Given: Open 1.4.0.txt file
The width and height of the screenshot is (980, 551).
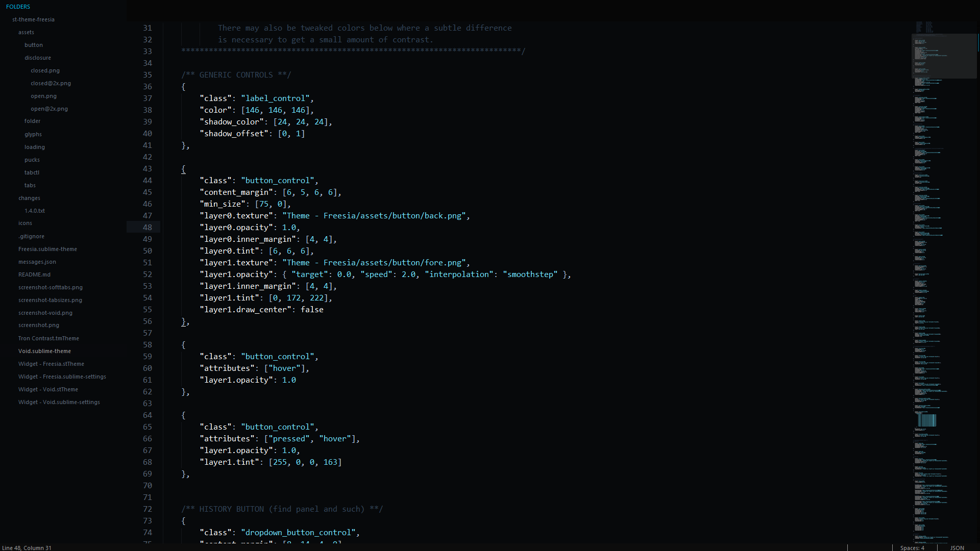Looking at the screenshot, I should pyautogui.click(x=35, y=211).
